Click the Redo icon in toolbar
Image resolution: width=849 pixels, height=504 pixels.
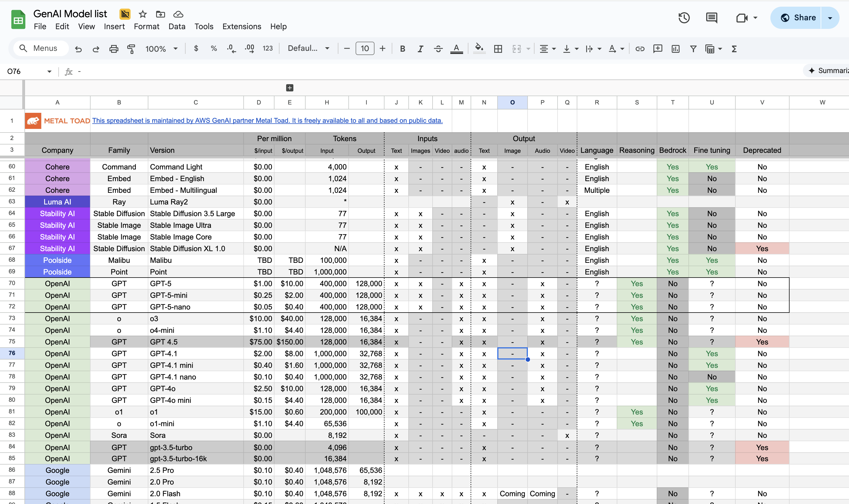click(96, 49)
